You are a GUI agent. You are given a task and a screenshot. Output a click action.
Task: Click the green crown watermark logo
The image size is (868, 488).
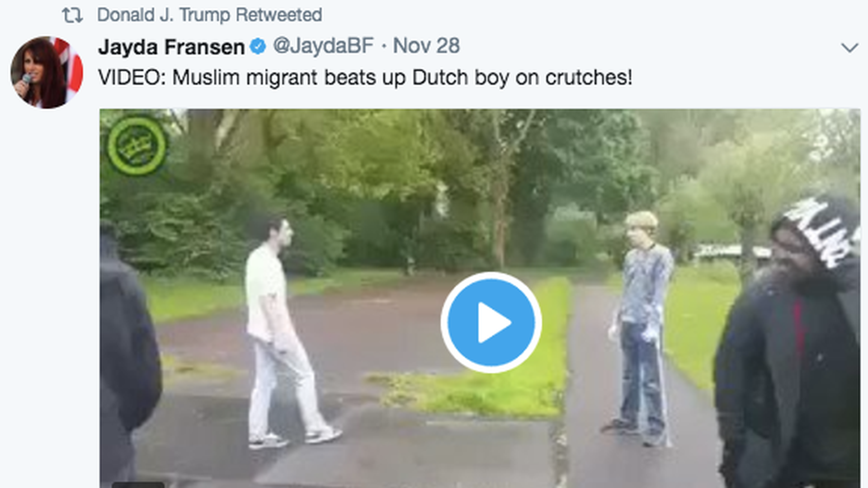tap(137, 145)
